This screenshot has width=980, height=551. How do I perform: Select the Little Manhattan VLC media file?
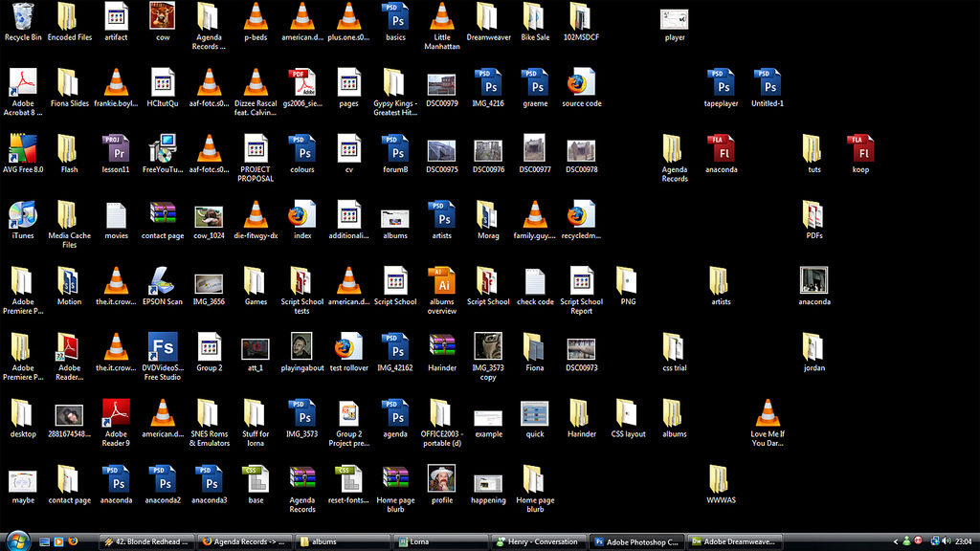click(x=442, y=17)
